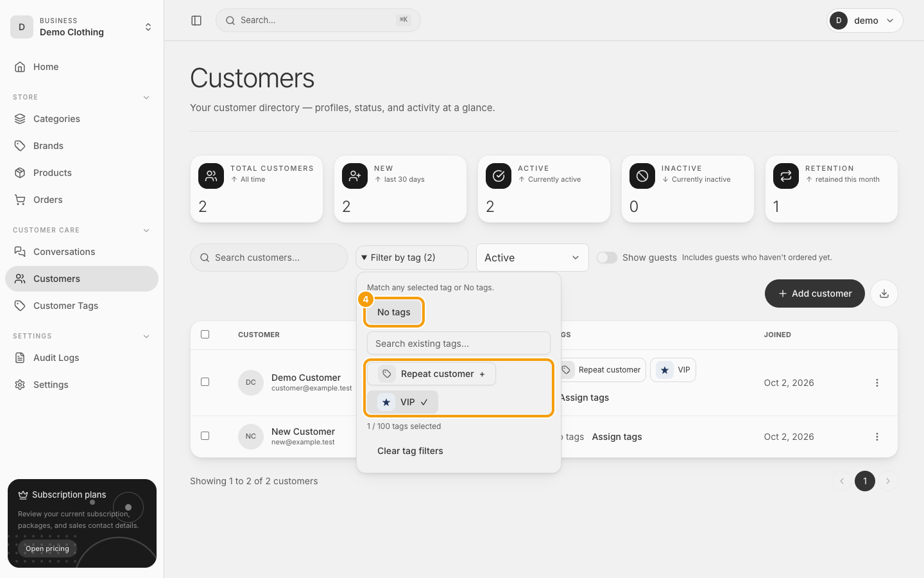Viewport: 924px width, 578px height.
Task: Select the Repeat customer tag filter
Action: pos(431,374)
